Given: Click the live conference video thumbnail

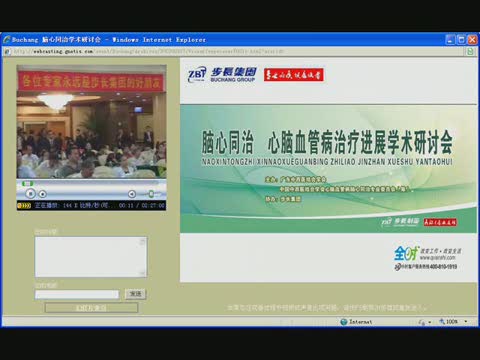Looking at the screenshot, I should [x=92, y=122].
